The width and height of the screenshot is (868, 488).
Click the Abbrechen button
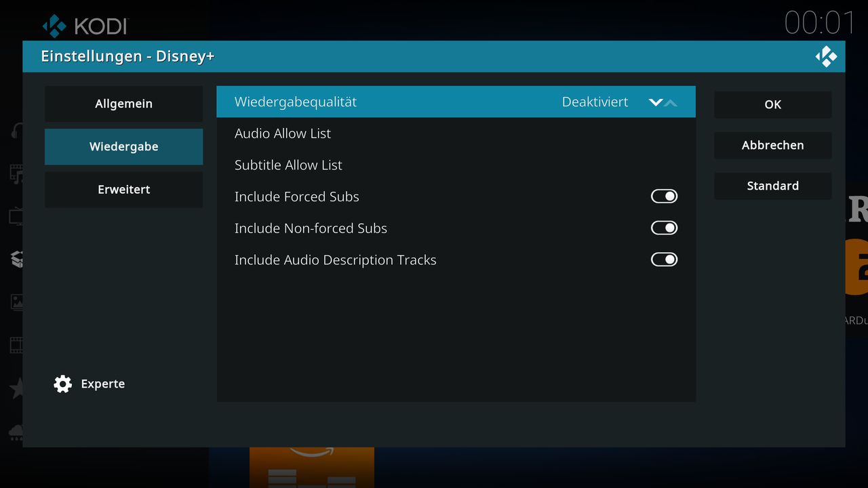(772, 145)
